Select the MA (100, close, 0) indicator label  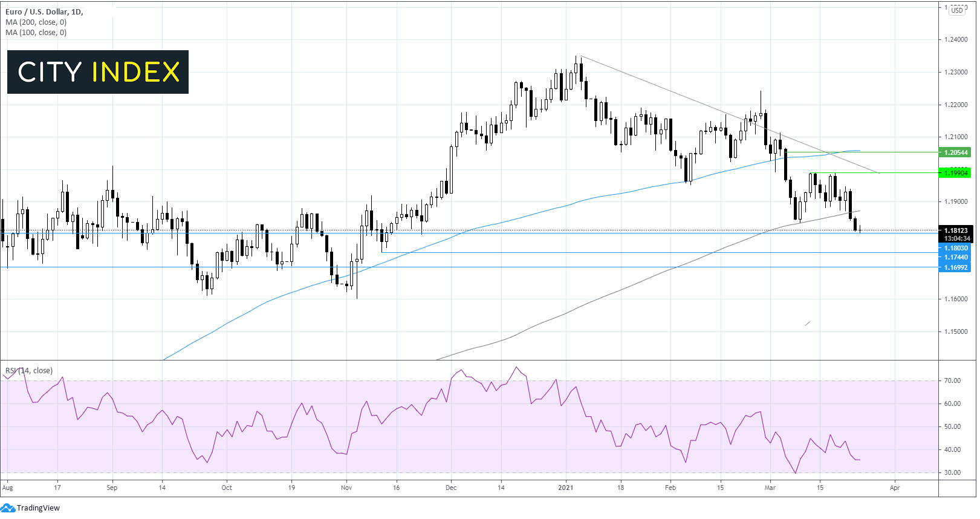(x=36, y=33)
